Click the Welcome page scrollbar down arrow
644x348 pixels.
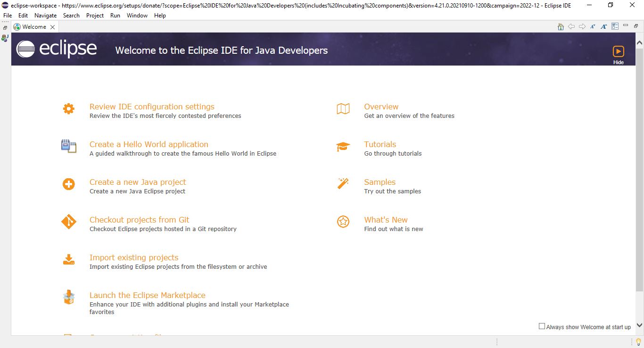pyautogui.click(x=640, y=325)
